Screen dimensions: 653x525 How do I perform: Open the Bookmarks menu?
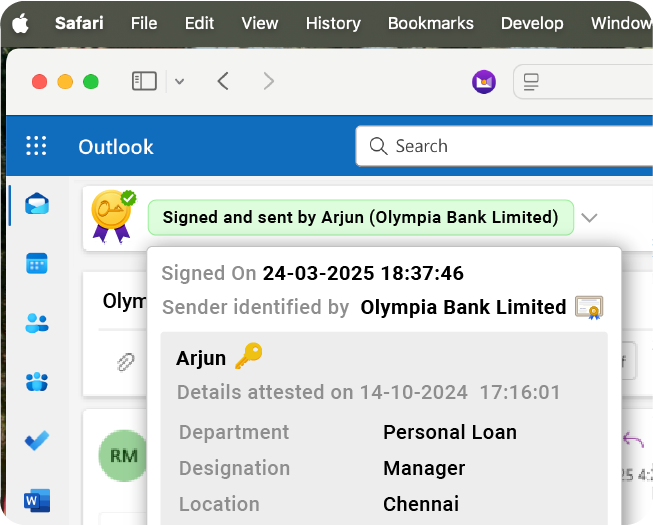(x=431, y=23)
